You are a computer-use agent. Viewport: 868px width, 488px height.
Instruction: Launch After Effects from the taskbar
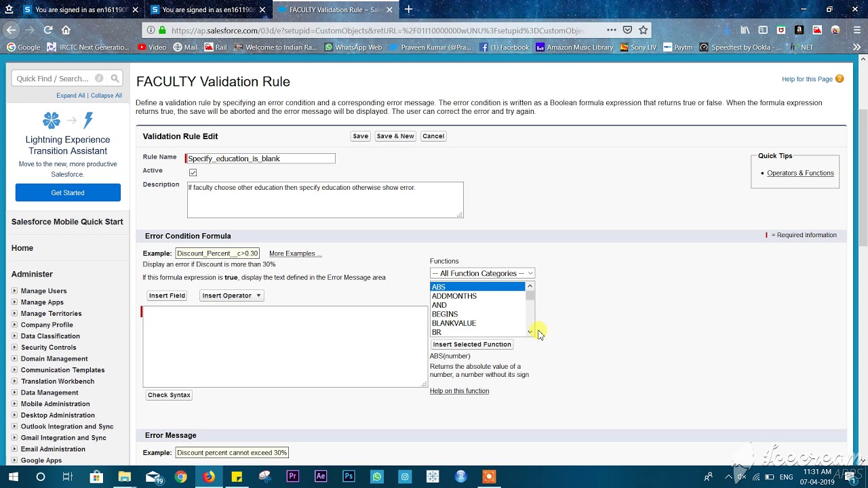pos(321,476)
